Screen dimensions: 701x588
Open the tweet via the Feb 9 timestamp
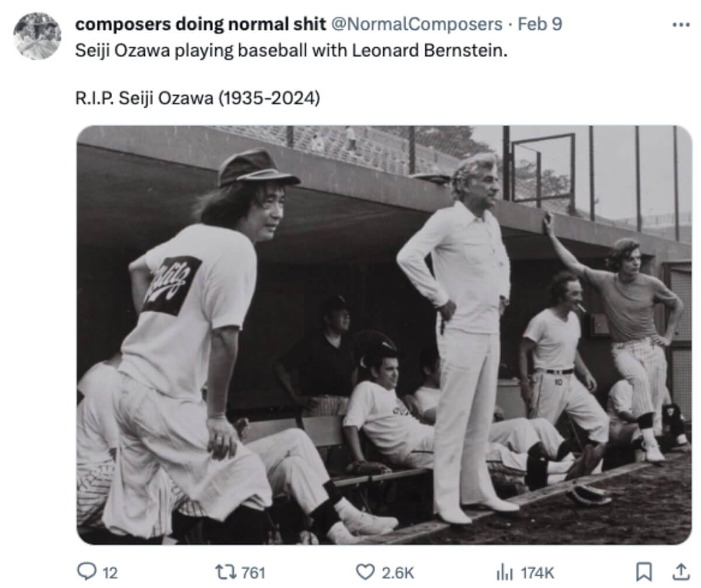(x=540, y=24)
